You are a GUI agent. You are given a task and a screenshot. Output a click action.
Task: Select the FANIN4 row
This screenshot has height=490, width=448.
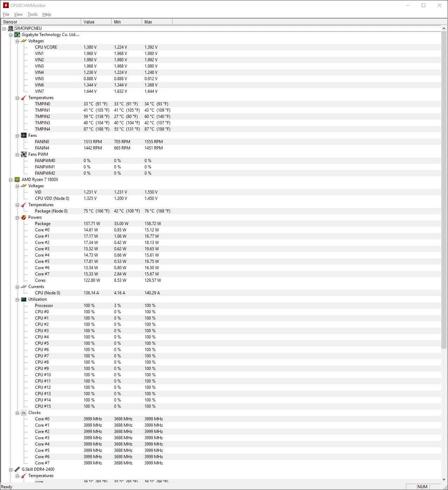pos(221,148)
